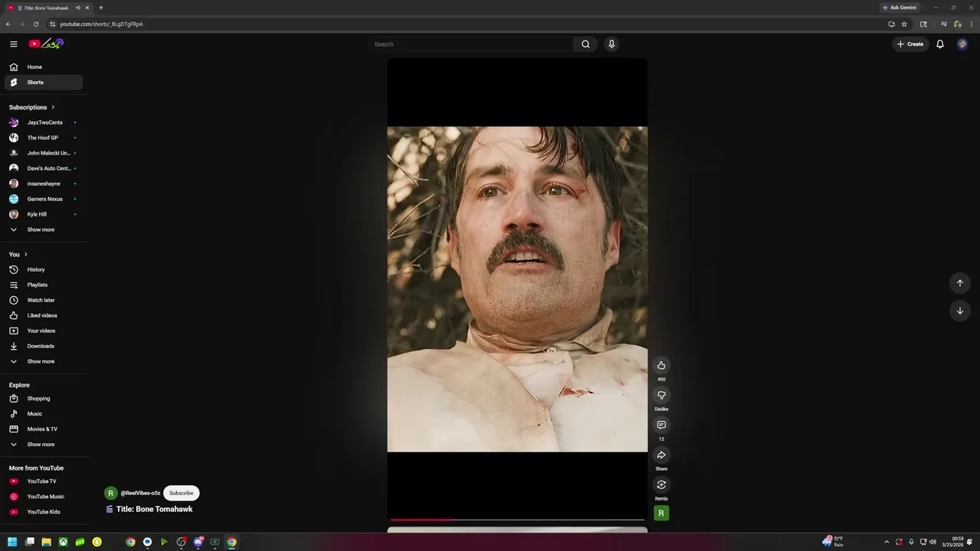The image size is (980, 551).
Task: Open the Xbox app from the taskbar
Action: [63, 542]
